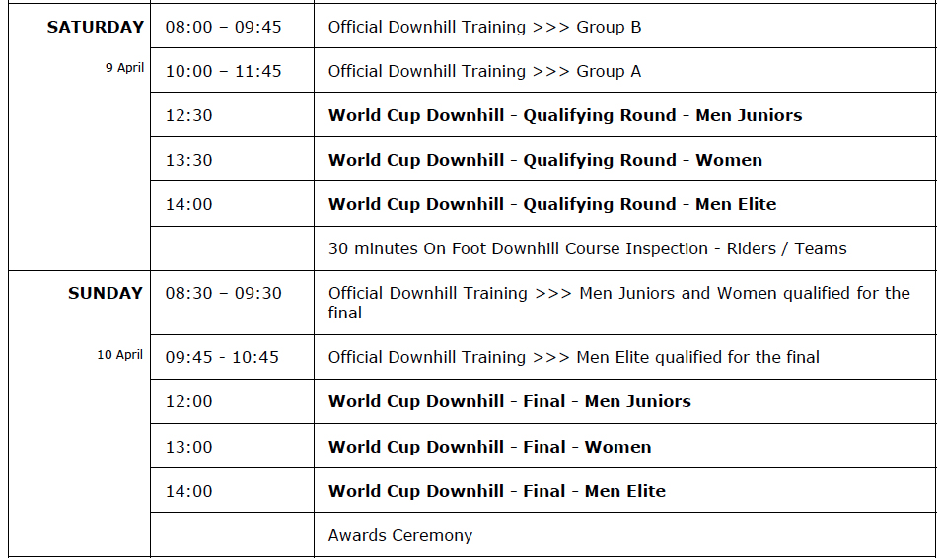Click the On Foot Course Inspection row
940x560 pixels.
587,249
